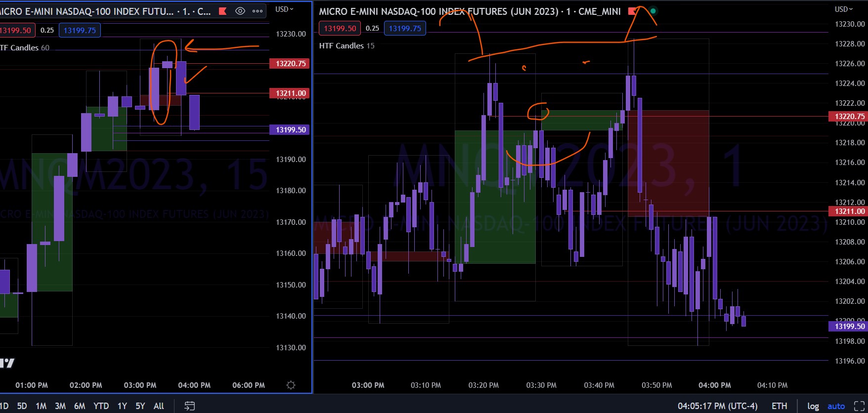Click the right chart symbol title

point(470,11)
